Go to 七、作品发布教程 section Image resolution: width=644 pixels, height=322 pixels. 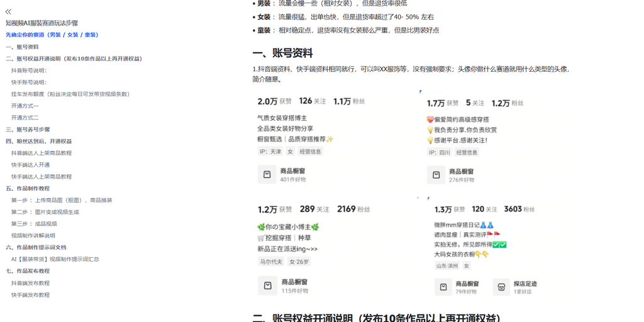[28, 271]
